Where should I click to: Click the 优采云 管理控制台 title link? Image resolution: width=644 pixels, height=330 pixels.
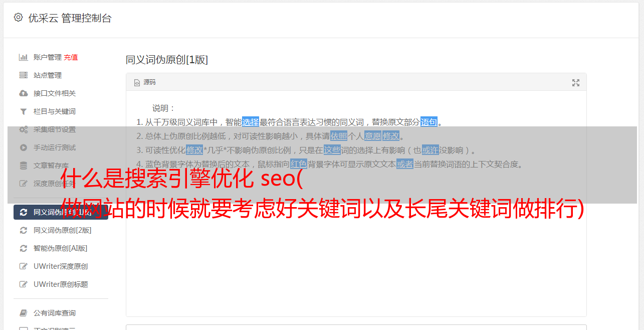pos(70,18)
